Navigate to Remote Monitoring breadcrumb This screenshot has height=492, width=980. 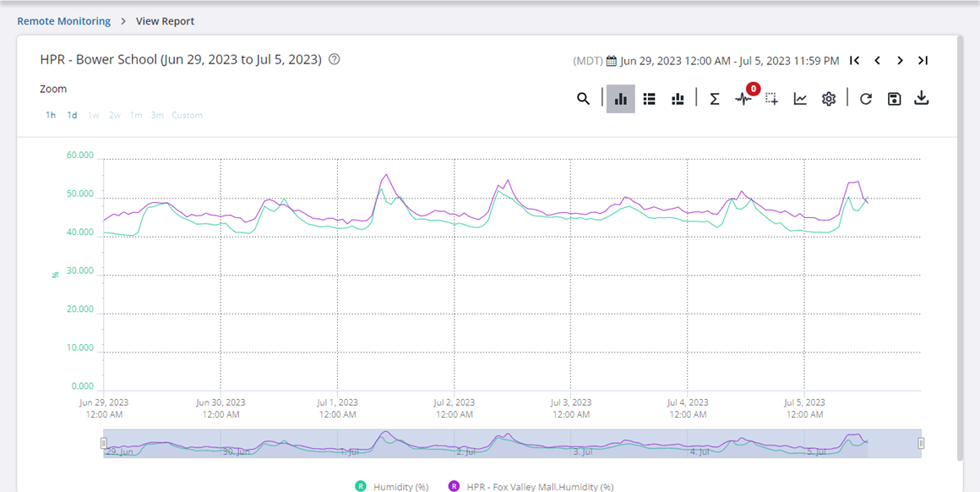tap(63, 21)
